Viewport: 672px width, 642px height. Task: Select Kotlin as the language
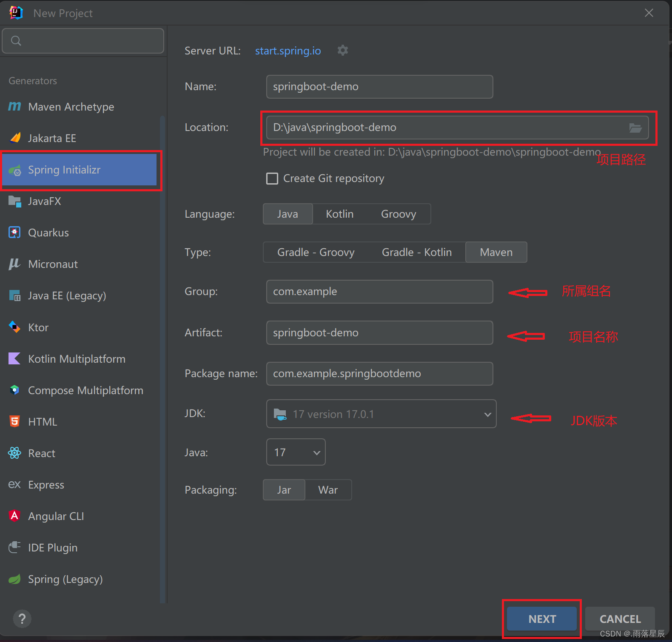coord(340,214)
